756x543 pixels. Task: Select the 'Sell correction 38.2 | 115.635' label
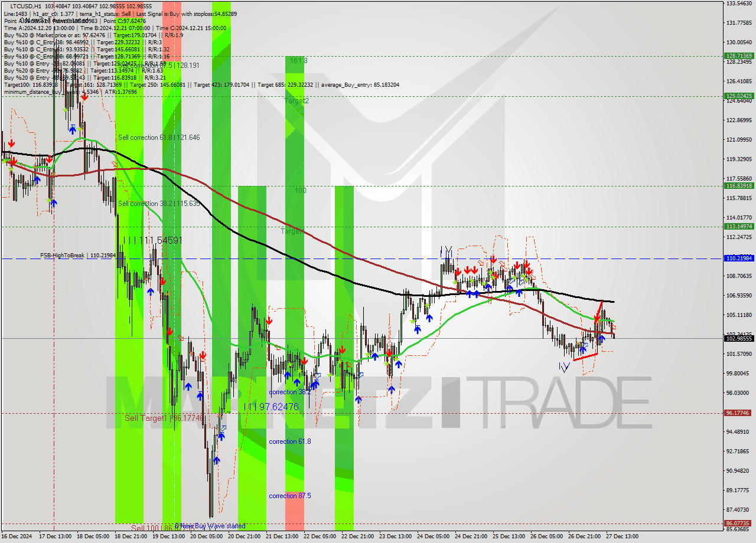(159, 203)
